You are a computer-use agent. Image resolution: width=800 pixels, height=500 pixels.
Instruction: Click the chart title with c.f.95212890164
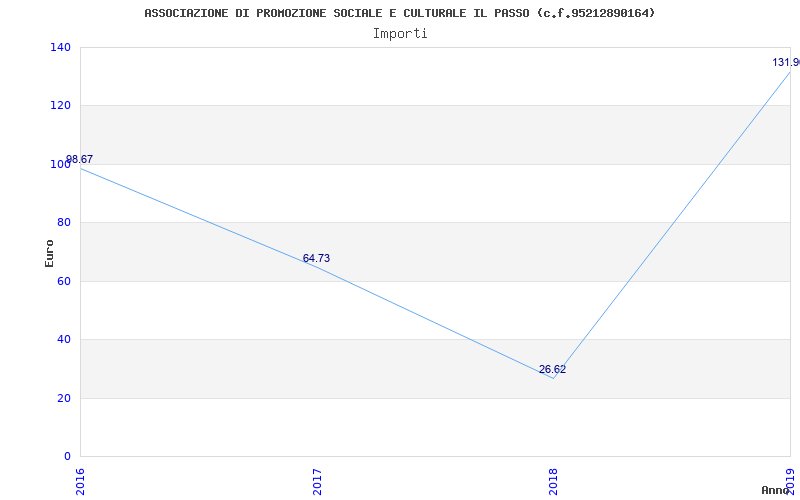(x=399, y=13)
